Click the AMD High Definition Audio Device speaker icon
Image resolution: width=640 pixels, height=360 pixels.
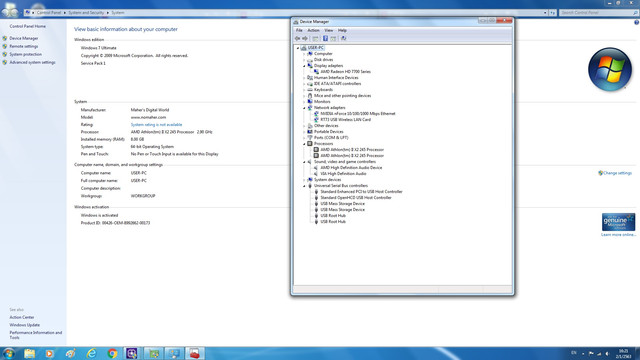[316, 168]
